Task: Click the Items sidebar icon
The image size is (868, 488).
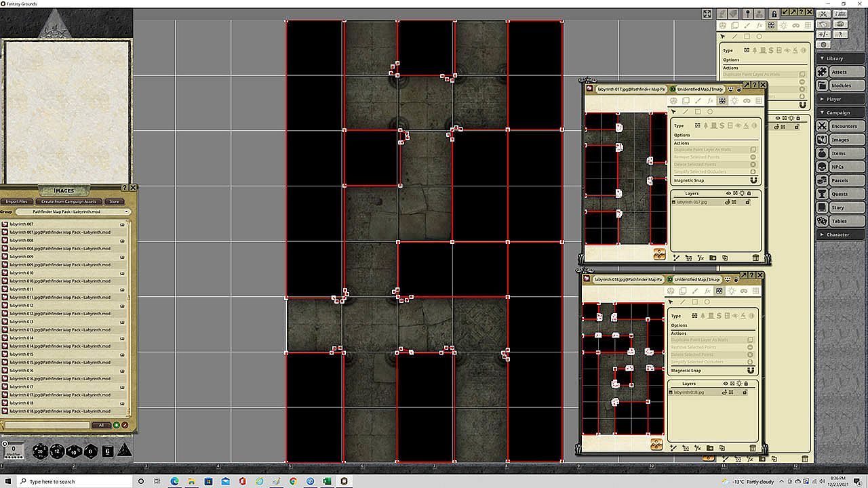Action: click(x=822, y=153)
